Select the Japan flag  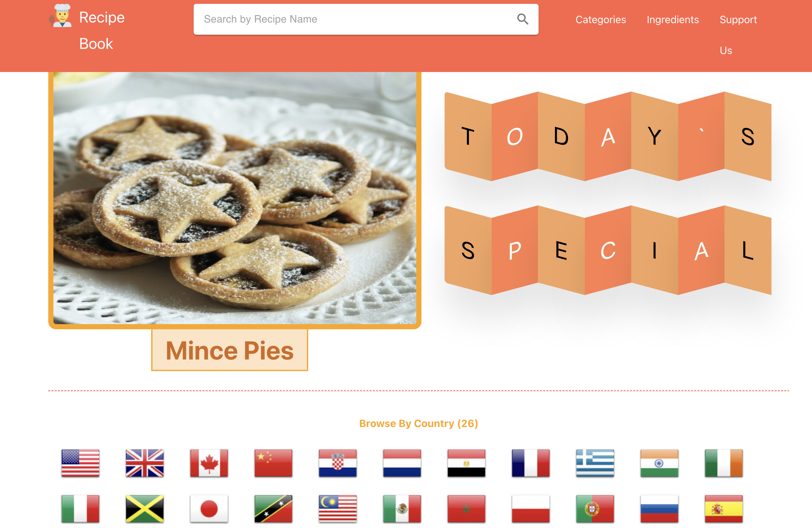point(209,509)
